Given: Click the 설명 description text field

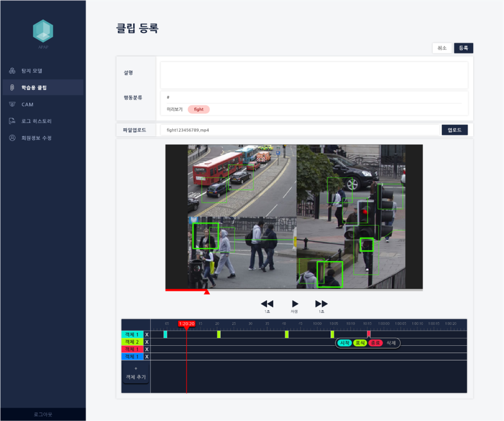Looking at the screenshot, I should coord(314,75).
